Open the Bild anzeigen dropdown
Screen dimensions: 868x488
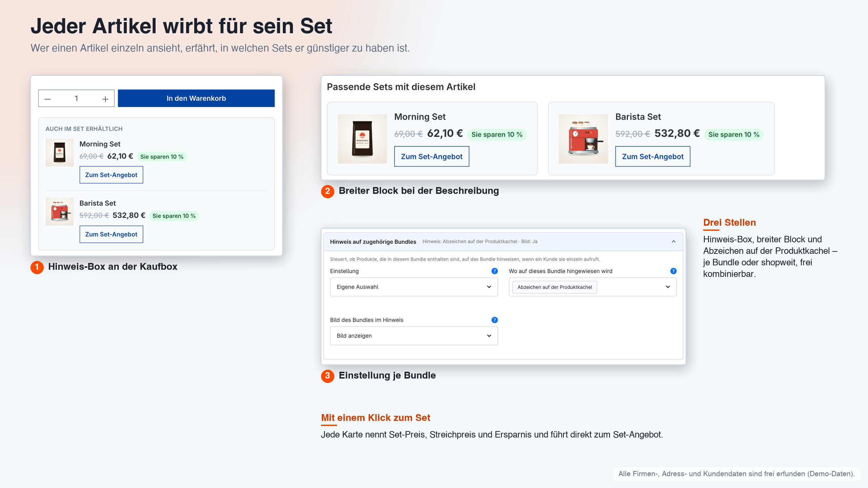(414, 336)
